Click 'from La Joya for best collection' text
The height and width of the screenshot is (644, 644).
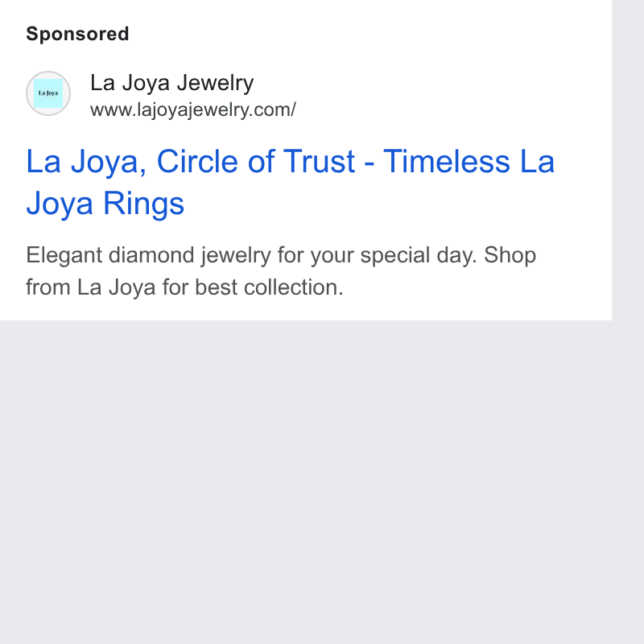pos(184,287)
